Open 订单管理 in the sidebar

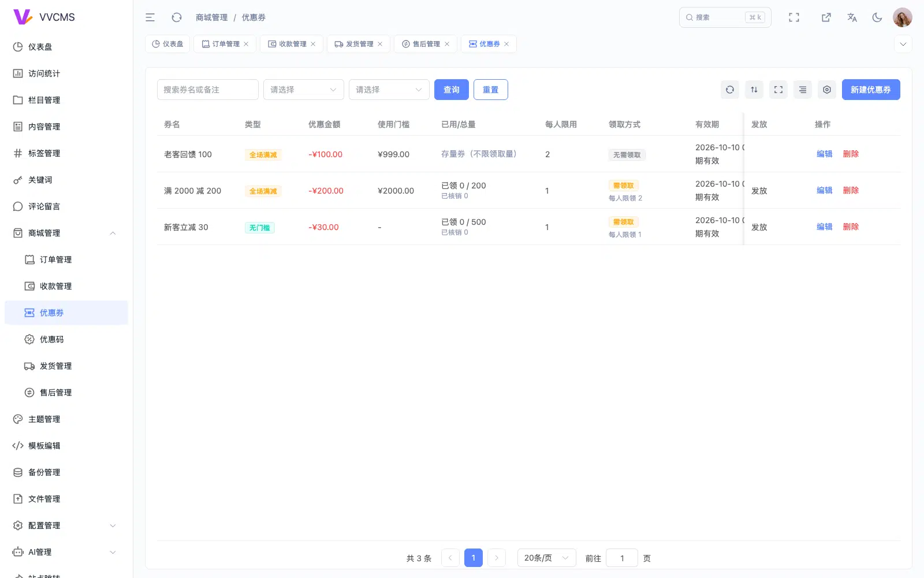click(66, 260)
